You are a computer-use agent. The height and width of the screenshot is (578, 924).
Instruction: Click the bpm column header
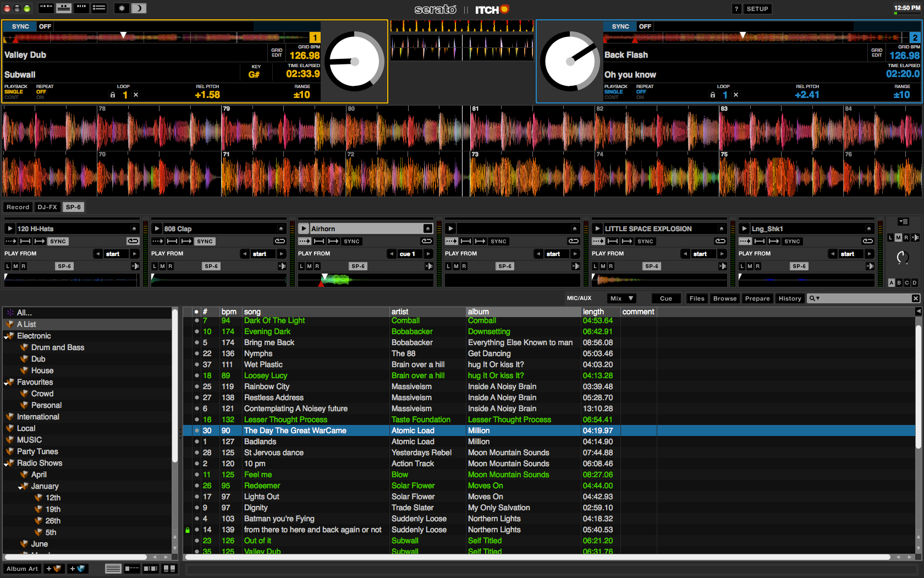tap(229, 312)
